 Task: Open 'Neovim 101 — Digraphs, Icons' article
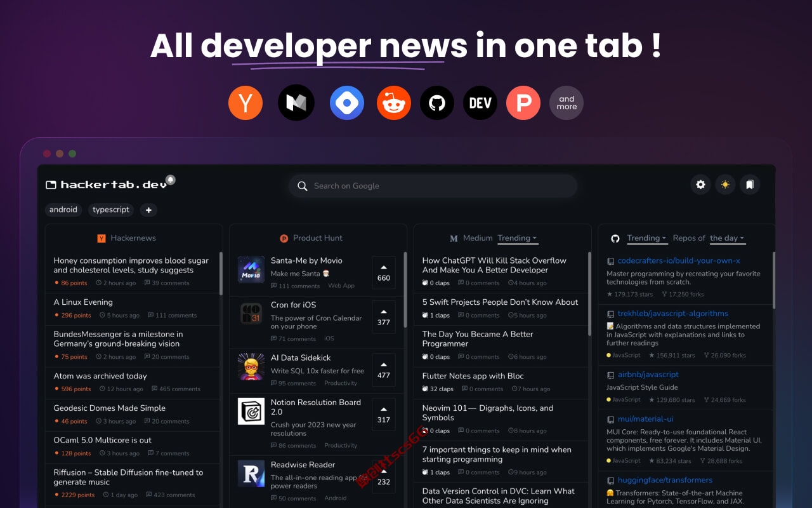pyautogui.click(x=488, y=413)
